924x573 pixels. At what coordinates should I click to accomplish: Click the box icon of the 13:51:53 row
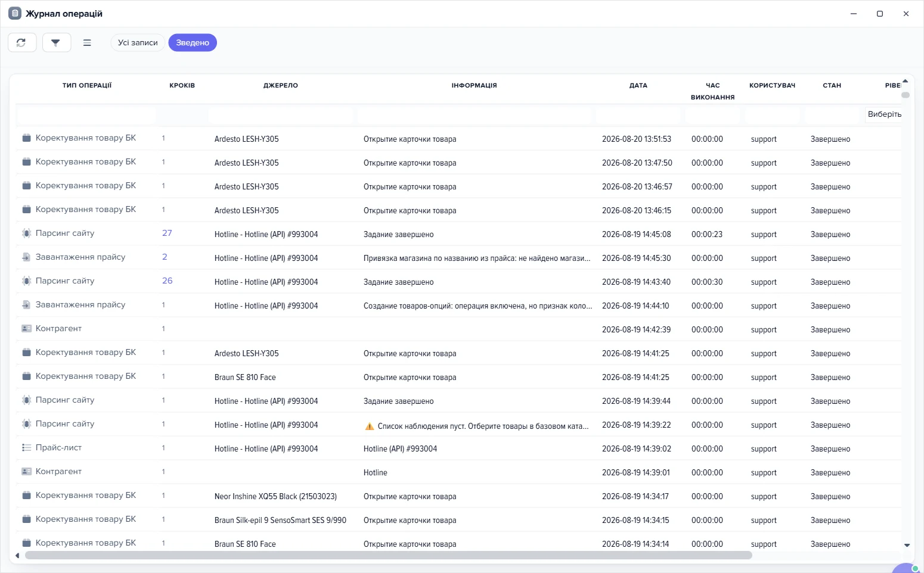(26, 138)
